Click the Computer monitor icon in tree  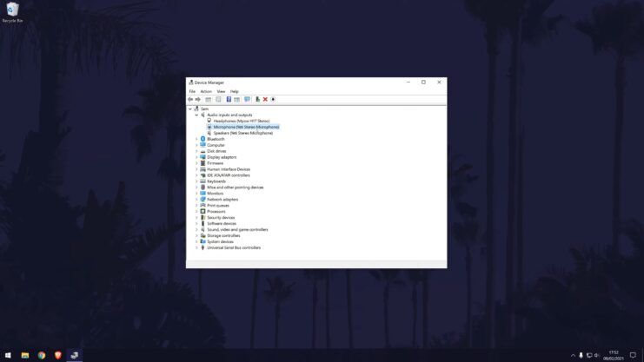tap(202, 145)
